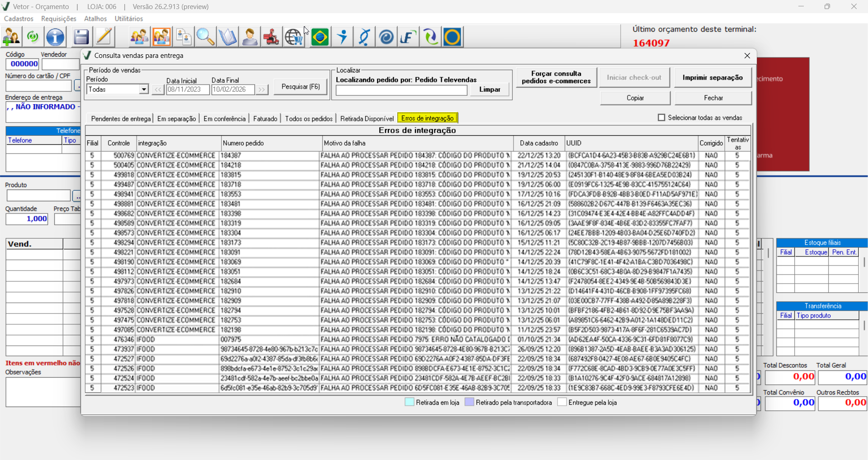Click the save floppy disk icon
This screenshot has width=868, height=460.
coord(81,37)
